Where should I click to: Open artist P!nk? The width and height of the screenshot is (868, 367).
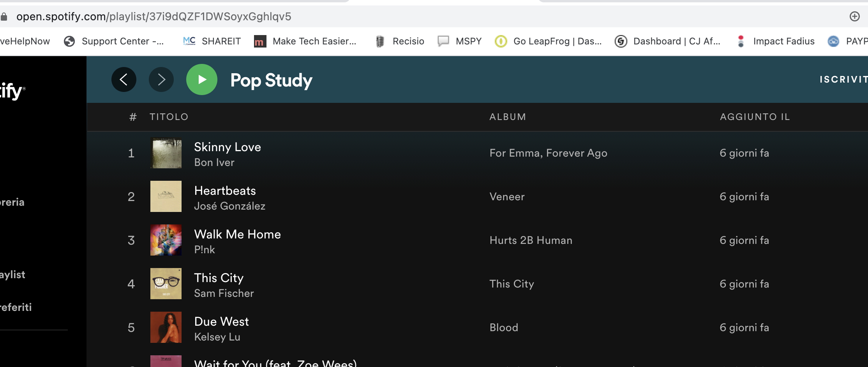tap(205, 250)
